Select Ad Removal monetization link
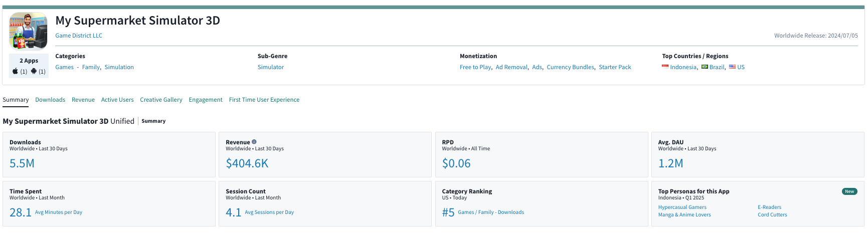Image resolution: width=868 pixels, height=236 pixels. pos(511,67)
